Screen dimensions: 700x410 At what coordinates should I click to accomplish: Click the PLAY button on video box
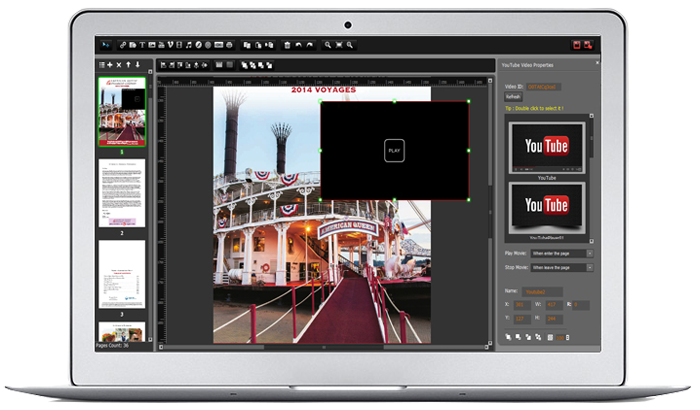click(x=394, y=150)
